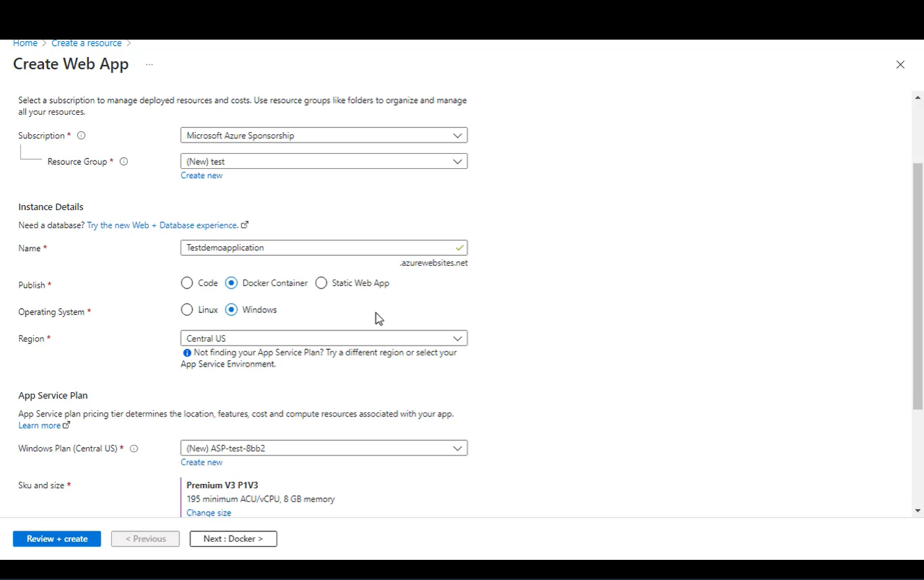This screenshot has width=924, height=580.
Task: Open the ellipsis menu beside Create Web App
Action: coord(149,64)
